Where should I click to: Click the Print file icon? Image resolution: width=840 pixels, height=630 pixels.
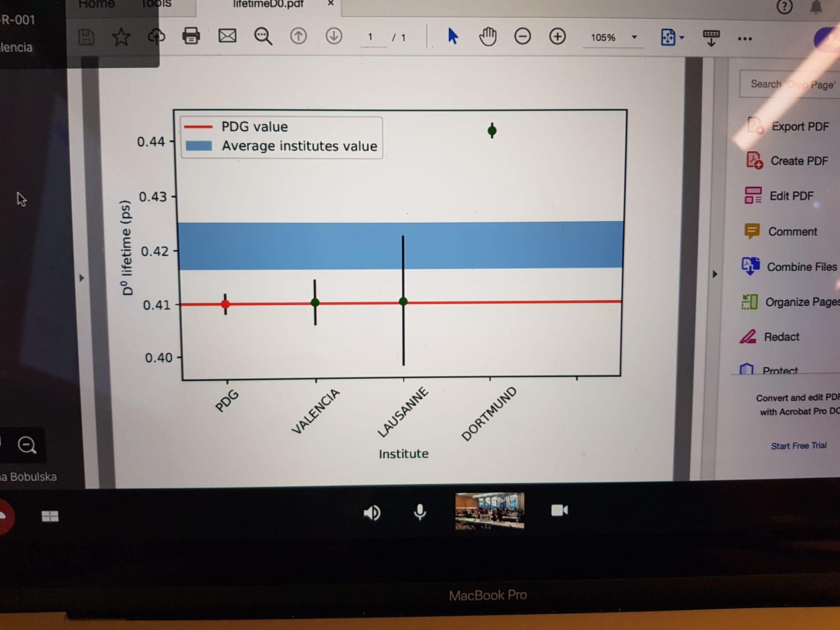191,36
